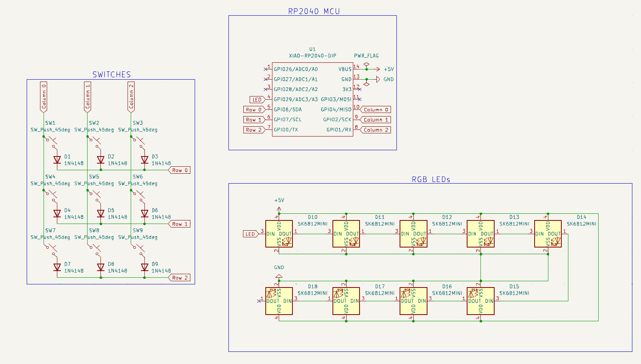Click the RP2040 MCU section title

coord(314,11)
